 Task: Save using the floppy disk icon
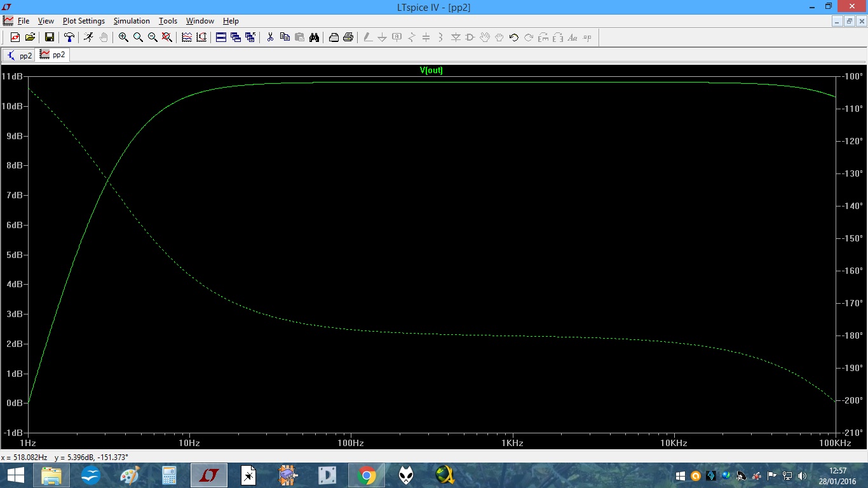point(49,37)
